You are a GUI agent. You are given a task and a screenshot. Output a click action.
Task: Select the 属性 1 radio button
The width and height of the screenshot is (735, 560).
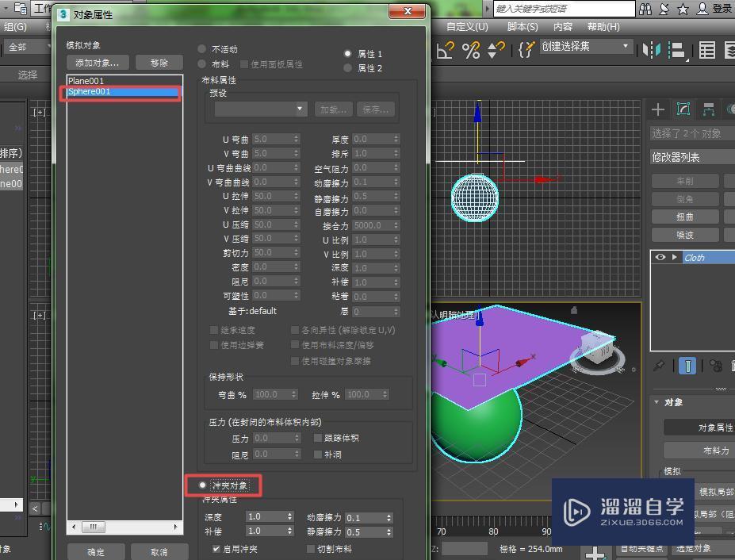click(347, 53)
